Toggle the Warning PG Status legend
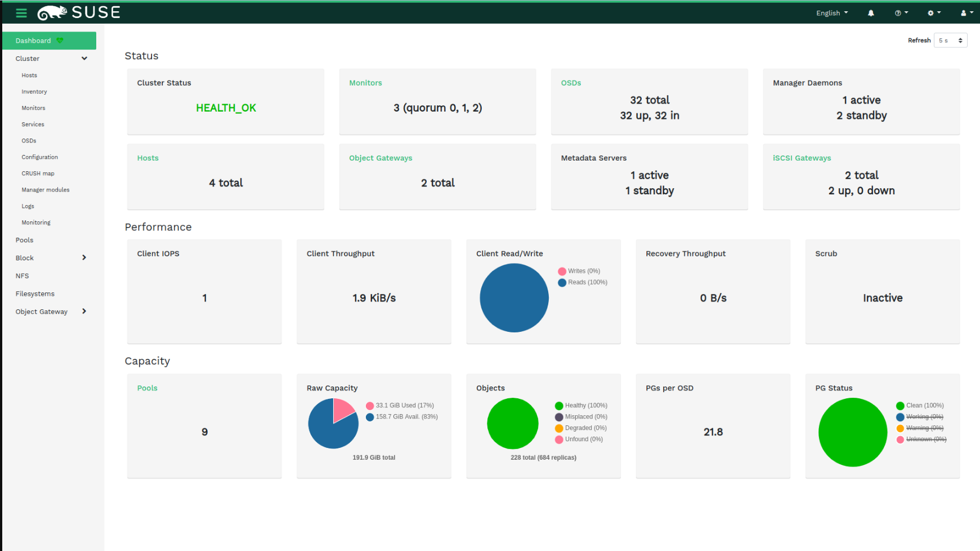This screenshot has width=980, height=551. (924, 428)
